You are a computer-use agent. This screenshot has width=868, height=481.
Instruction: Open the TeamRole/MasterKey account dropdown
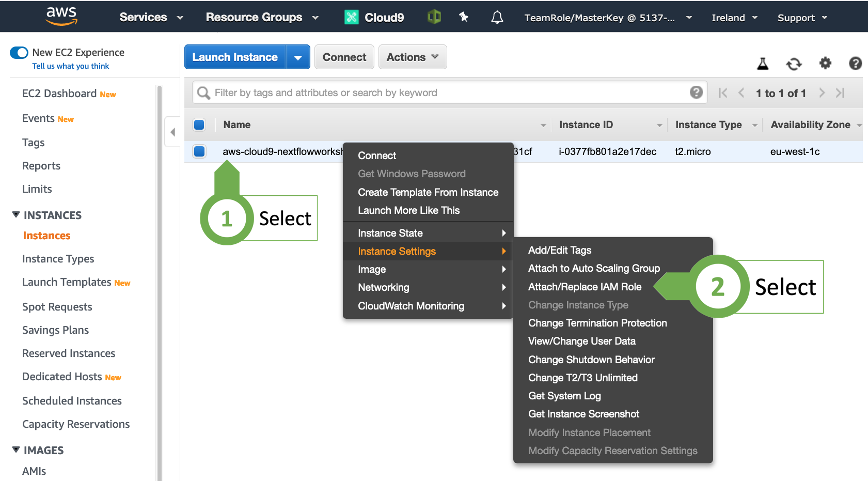click(x=608, y=18)
